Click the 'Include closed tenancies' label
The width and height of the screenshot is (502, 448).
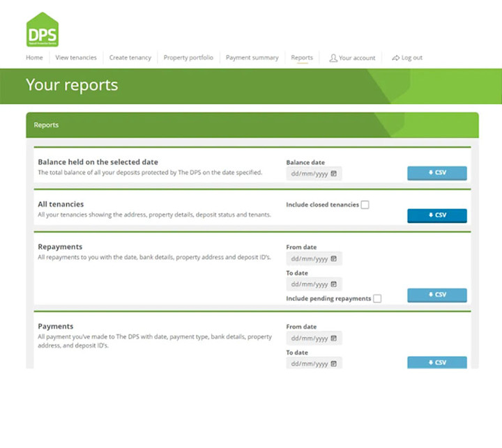click(322, 205)
